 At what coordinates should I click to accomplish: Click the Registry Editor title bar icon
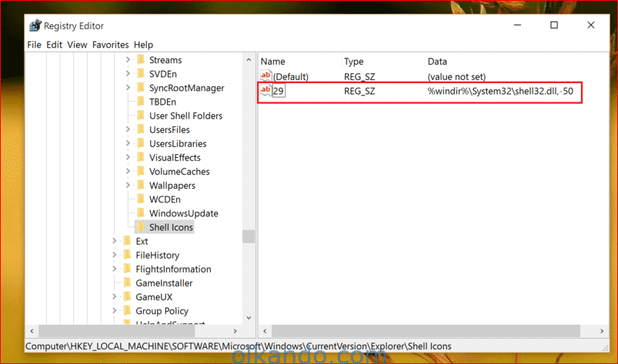(35, 25)
